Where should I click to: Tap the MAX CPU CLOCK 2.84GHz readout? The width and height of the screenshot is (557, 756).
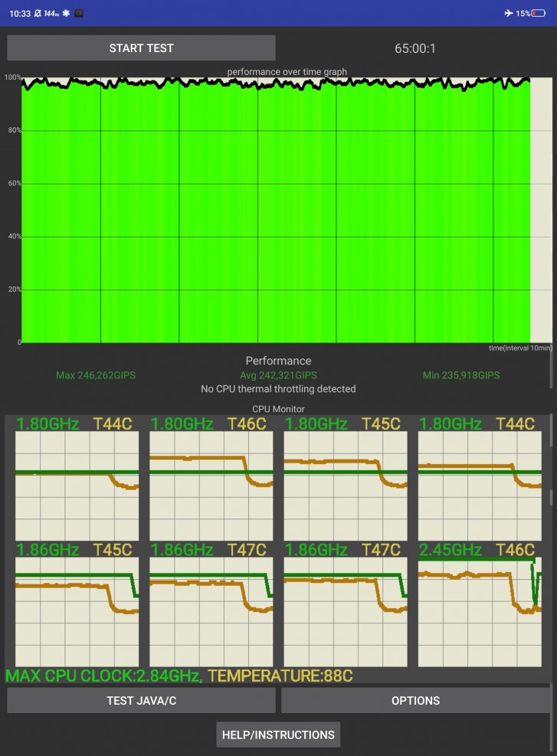point(103,676)
